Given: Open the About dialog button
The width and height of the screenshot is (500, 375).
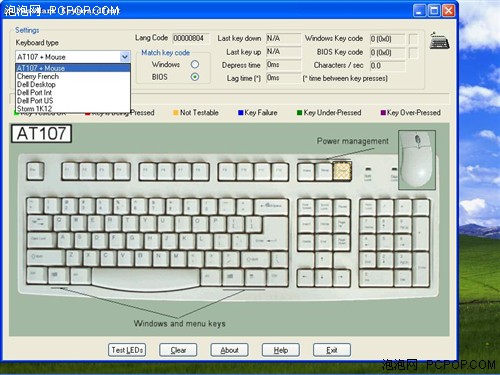Looking at the screenshot, I should coord(229,350).
